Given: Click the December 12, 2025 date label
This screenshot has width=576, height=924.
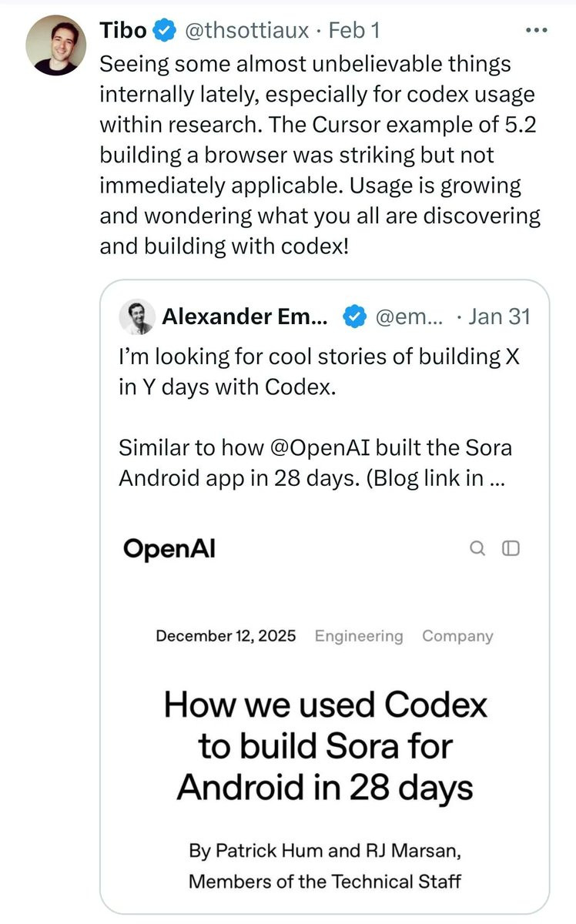Looking at the screenshot, I should click(226, 636).
